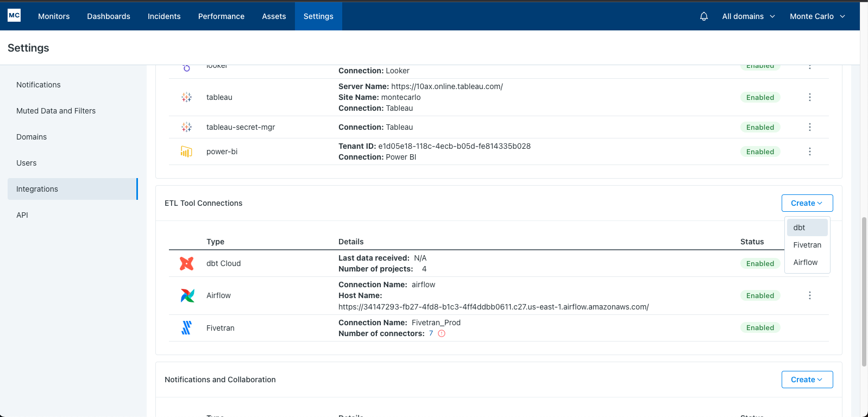Choose Fivetran in the Create menu

click(807, 245)
